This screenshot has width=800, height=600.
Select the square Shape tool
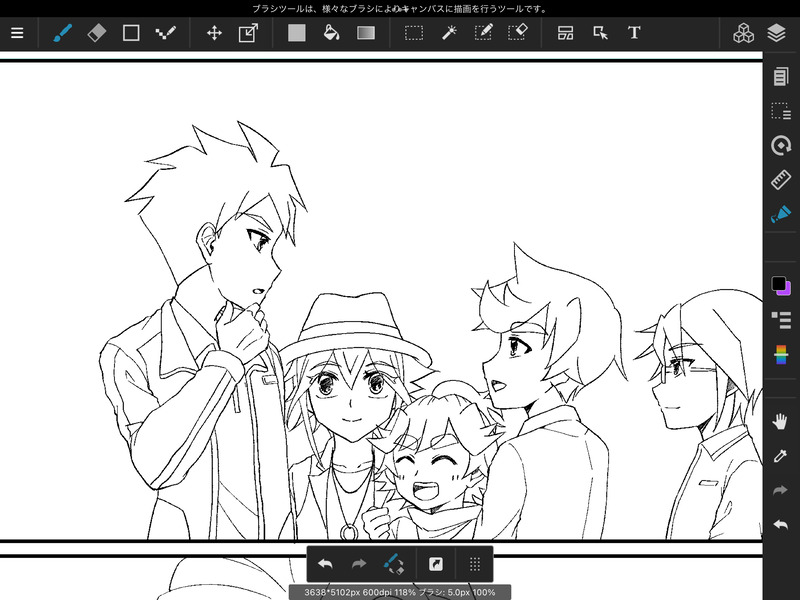(x=131, y=33)
